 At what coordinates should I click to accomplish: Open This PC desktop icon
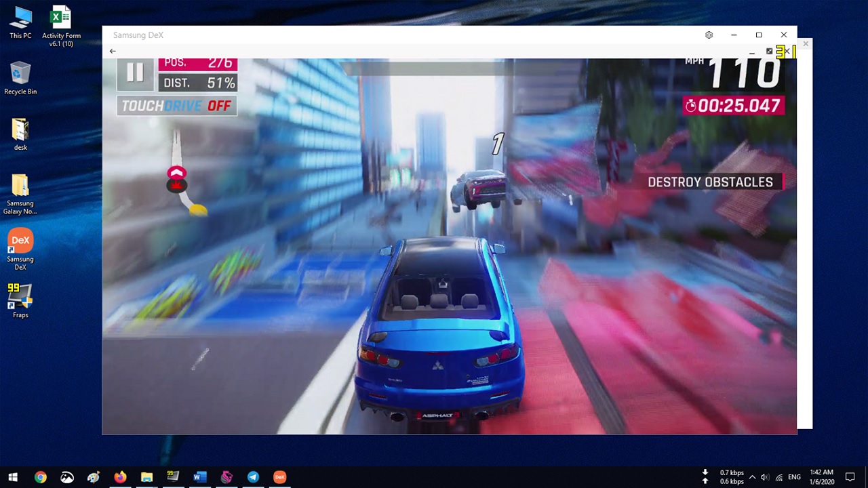tap(20, 23)
